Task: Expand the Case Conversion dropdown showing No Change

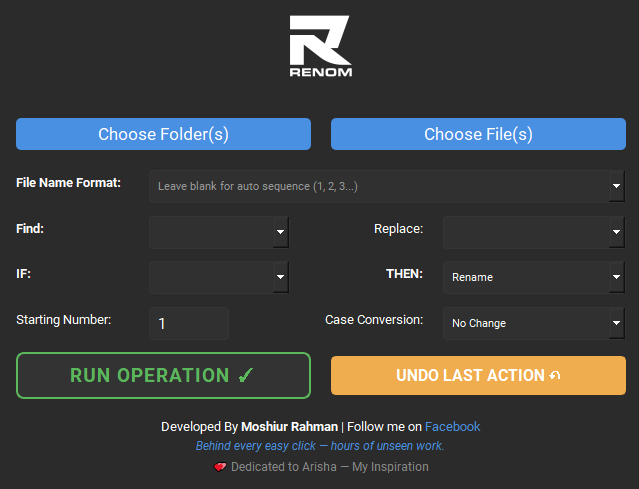Action: [x=533, y=323]
